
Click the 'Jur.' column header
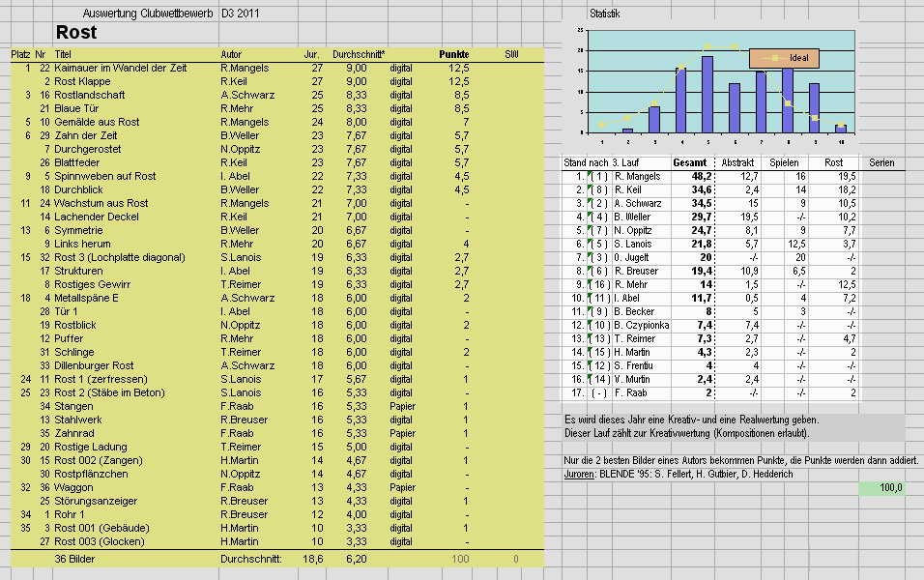(311, 54)
